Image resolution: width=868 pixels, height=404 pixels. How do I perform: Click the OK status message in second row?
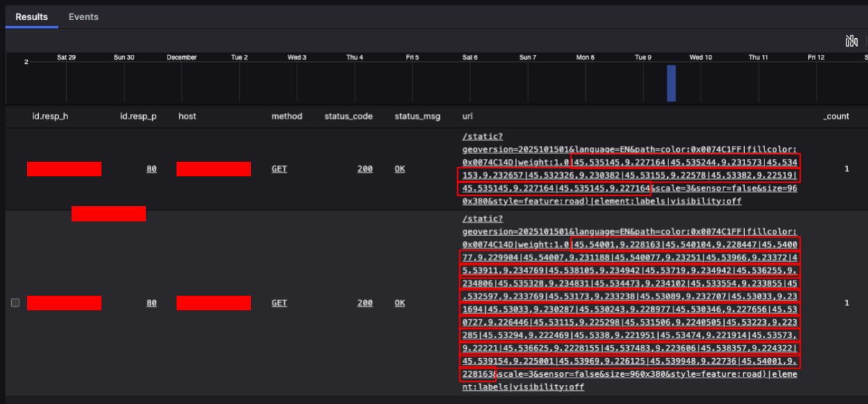[400, 303]
